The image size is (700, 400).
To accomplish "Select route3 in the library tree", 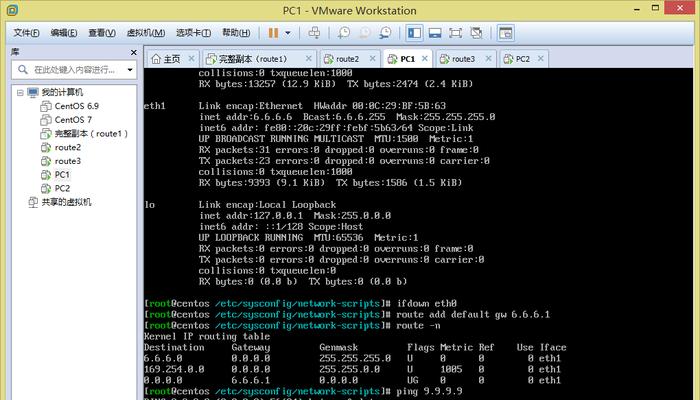I will coord(68,161).
